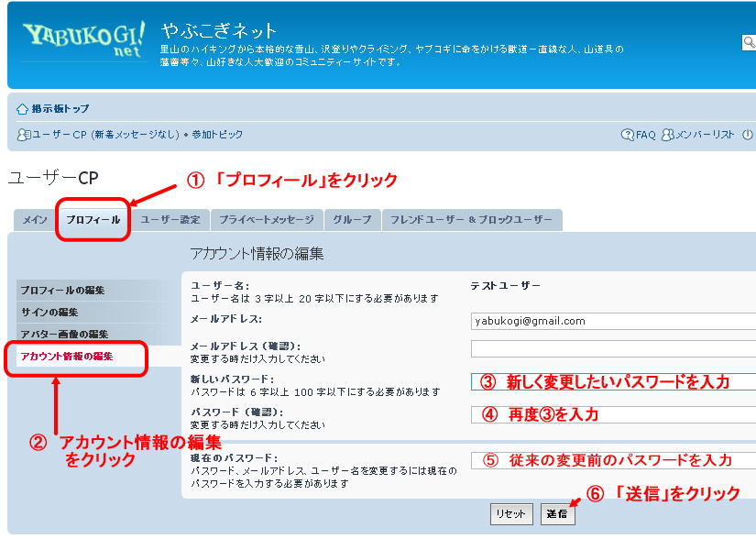Click the search magnifier icon in header
The width and height of the screenshot is (756, 539).
[x=750, y=42]
